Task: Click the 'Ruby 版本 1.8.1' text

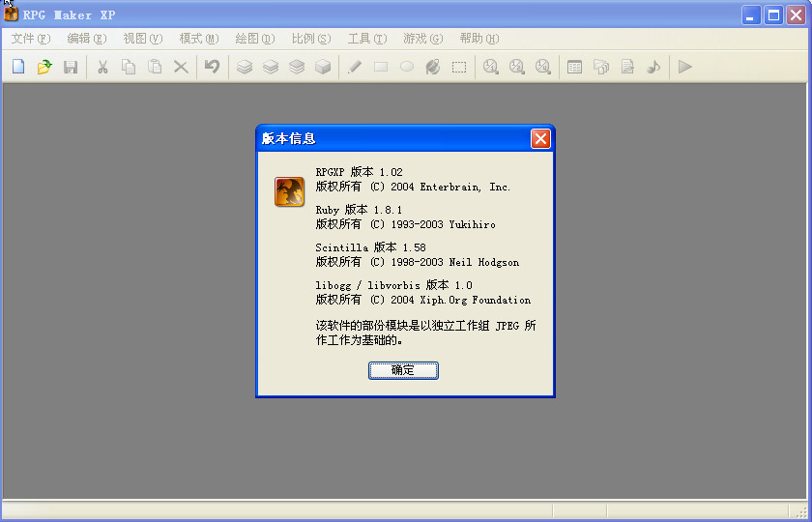Action: tap(359, 210)
